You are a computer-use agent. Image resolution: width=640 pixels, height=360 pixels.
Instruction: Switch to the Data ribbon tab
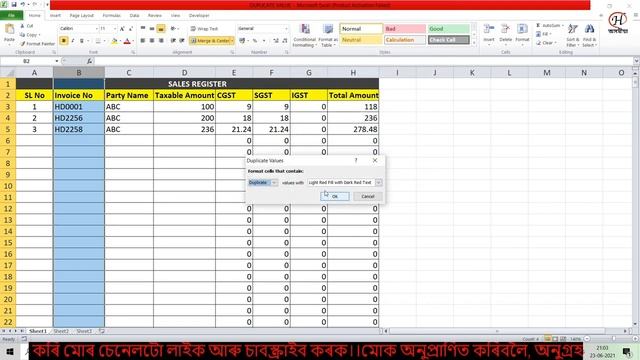(134, 16)
